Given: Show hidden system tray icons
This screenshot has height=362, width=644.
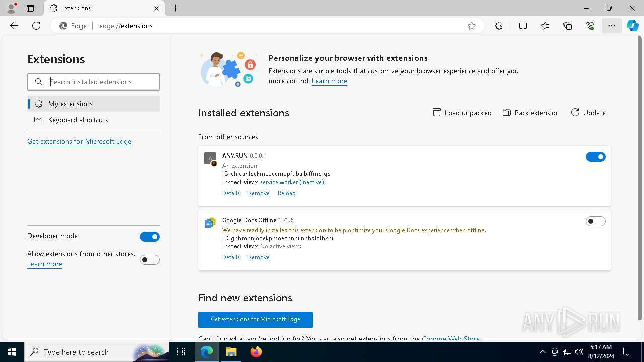Looking at the screenshot, I should click(542, 352).
